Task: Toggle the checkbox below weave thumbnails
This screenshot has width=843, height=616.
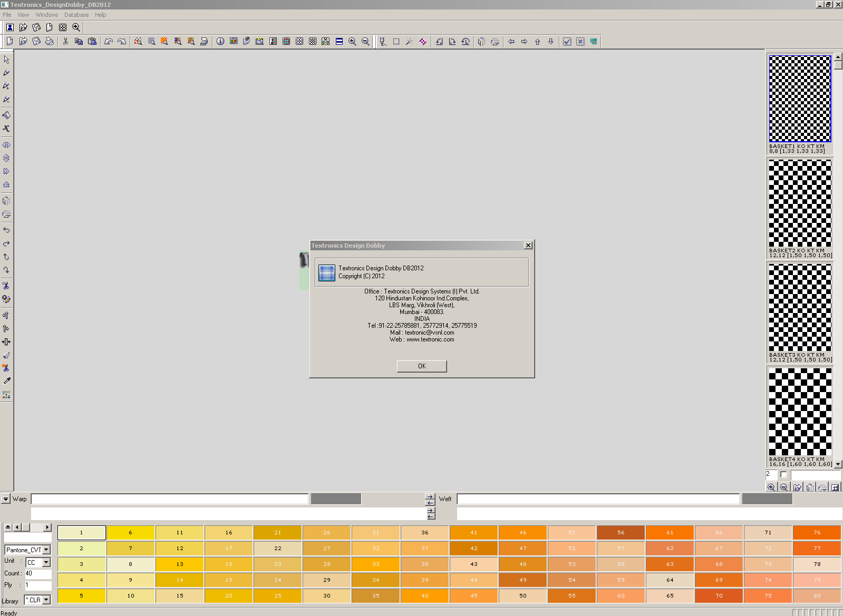Action: 783,474
